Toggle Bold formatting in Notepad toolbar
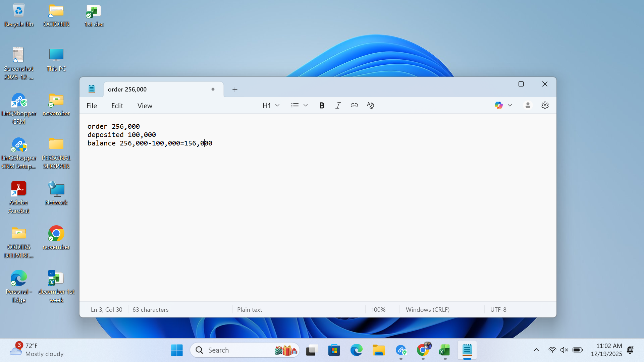 322,106
